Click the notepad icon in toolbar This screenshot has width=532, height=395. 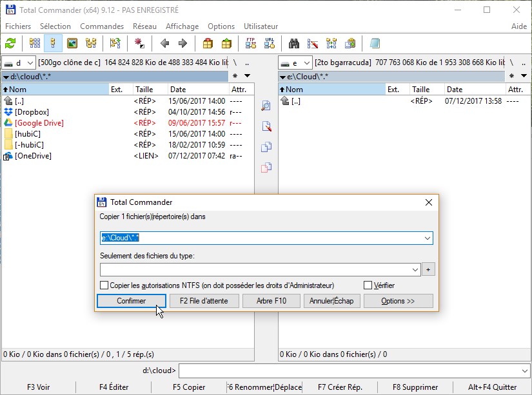[x=375, y=44]
